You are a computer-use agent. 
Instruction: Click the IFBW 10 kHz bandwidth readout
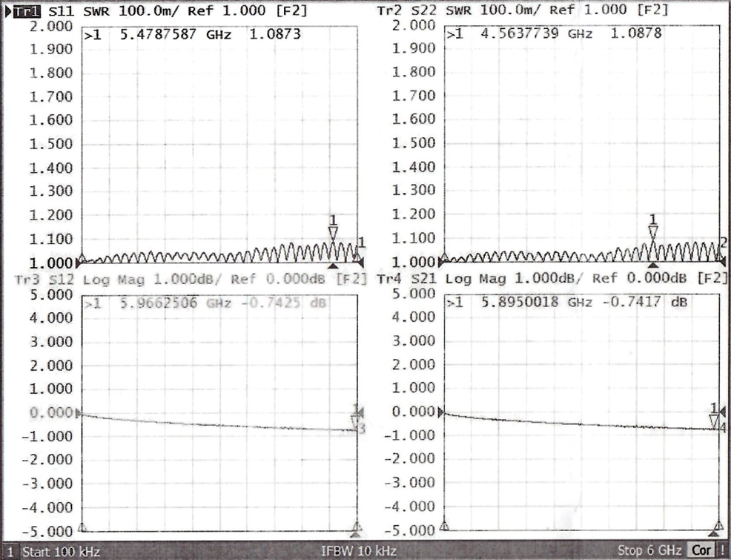click(358, 551)
